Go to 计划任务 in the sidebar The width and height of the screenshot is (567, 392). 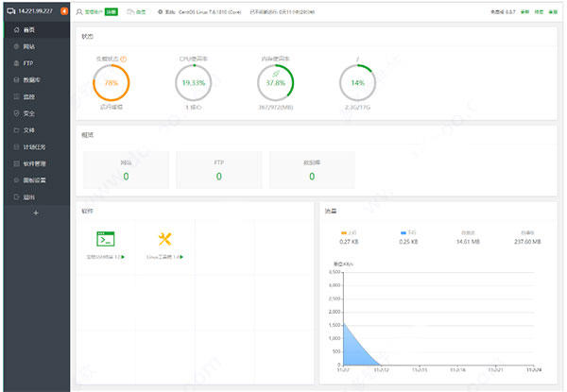click(x=34, y=145)
